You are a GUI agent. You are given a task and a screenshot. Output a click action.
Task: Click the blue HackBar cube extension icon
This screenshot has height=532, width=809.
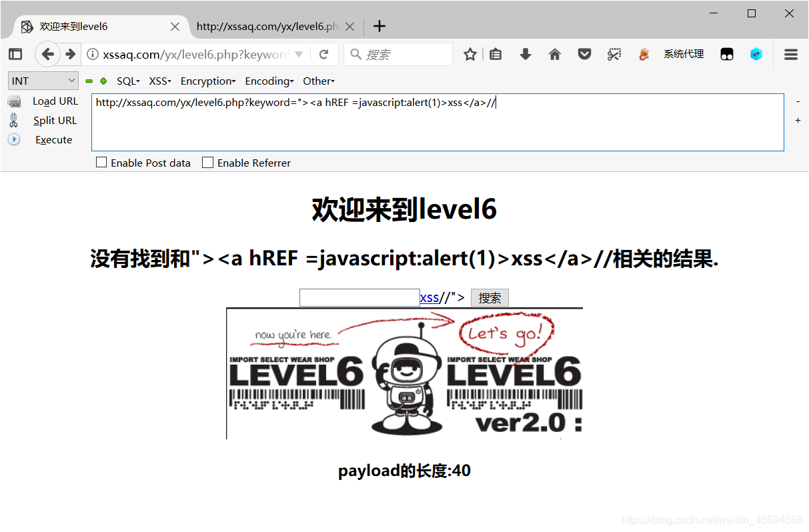[x=756, y=54]
